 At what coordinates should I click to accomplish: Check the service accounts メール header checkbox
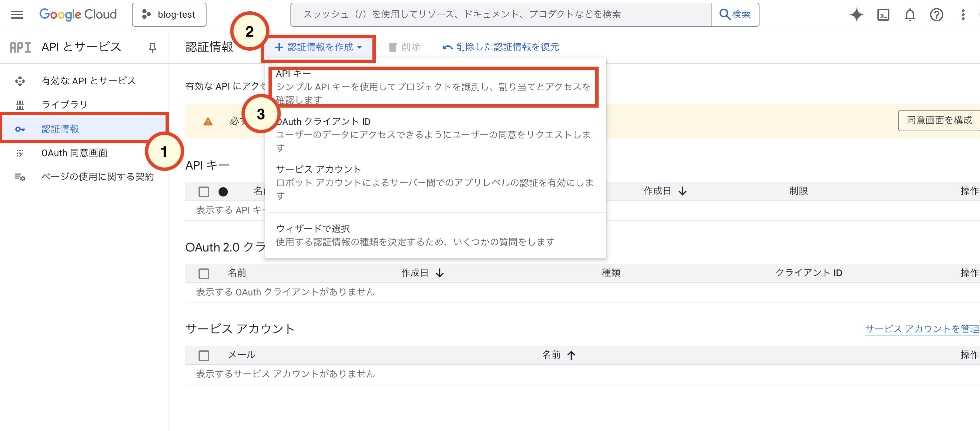coord(204,355)
